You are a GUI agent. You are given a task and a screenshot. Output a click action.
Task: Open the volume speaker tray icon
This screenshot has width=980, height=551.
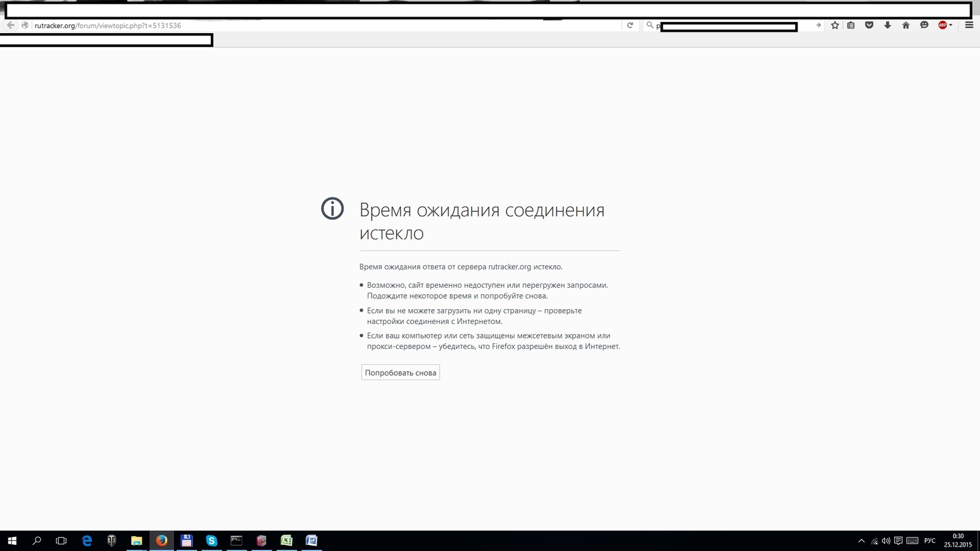886,541
